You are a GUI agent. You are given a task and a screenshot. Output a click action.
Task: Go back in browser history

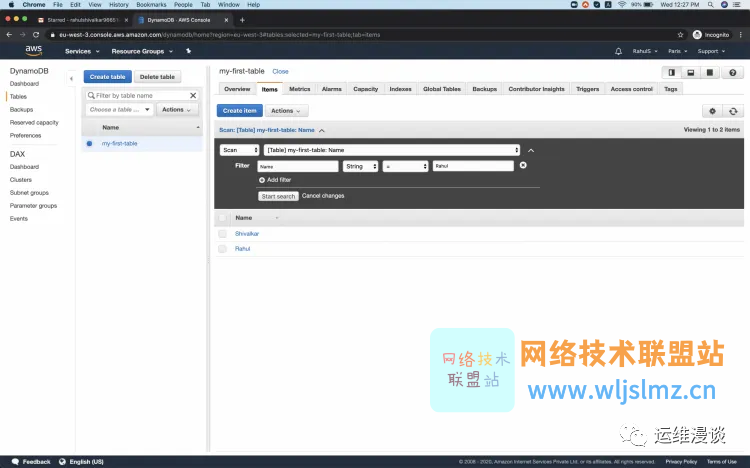click(x=9, y=34)
